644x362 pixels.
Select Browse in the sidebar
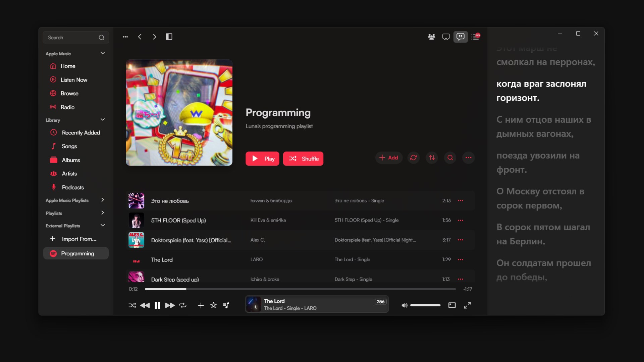point(69,93)
